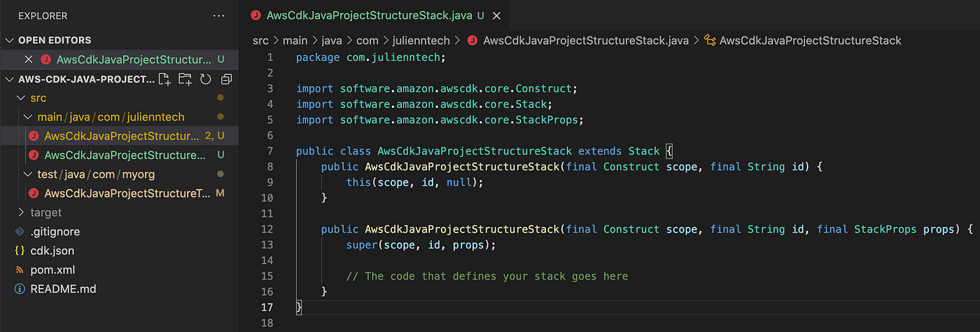Click the README.md info icon

pos(20,289)
